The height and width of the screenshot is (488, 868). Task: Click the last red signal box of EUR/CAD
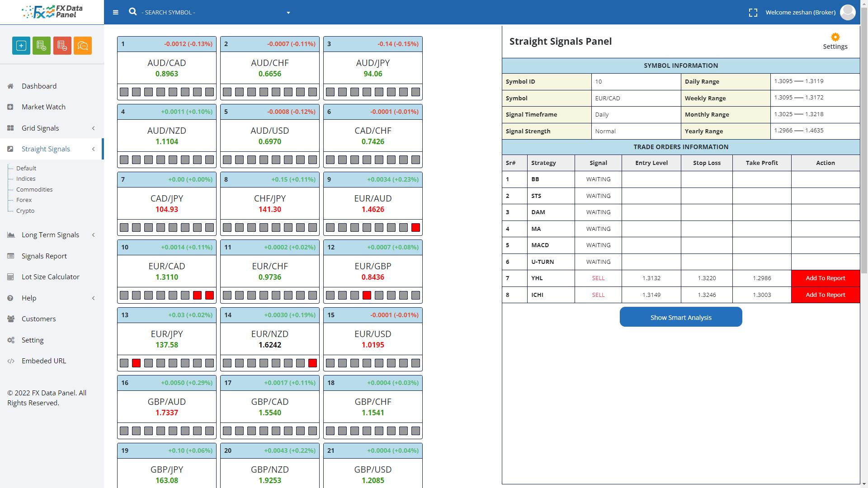209,296
